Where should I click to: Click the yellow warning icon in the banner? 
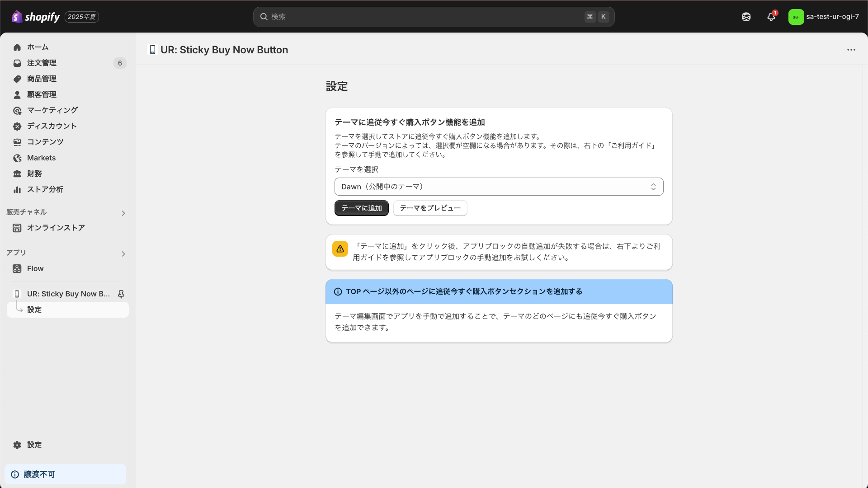click(x=340, y=249)
